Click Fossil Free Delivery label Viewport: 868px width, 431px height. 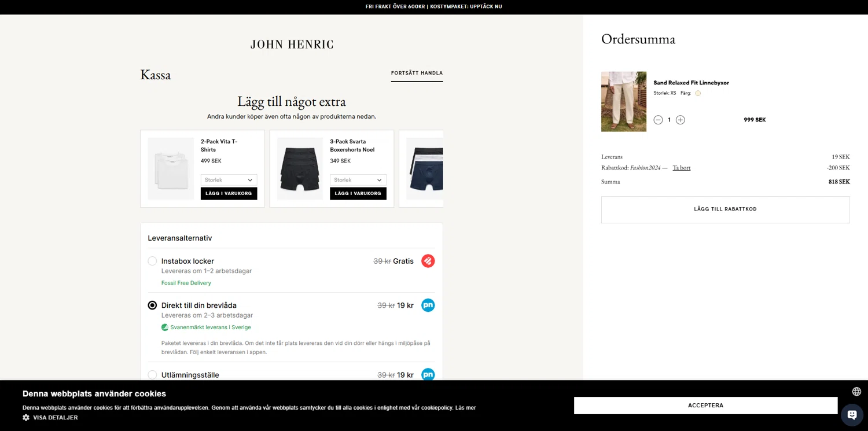186,283
